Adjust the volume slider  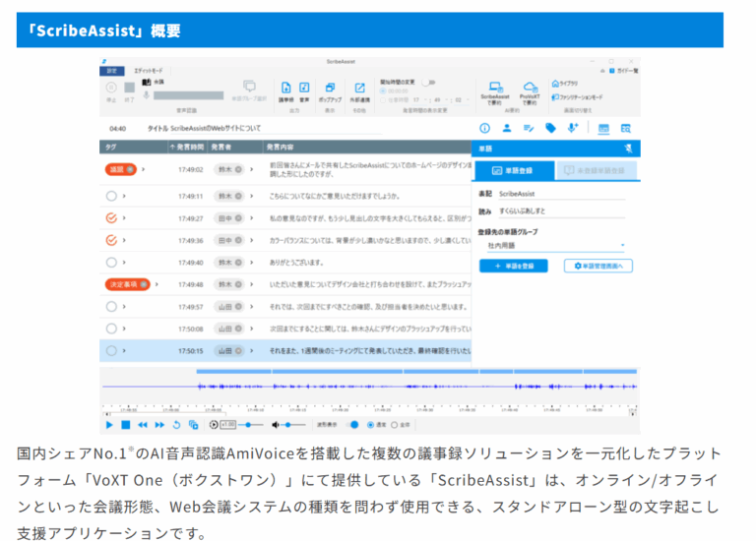pos(293,425)
